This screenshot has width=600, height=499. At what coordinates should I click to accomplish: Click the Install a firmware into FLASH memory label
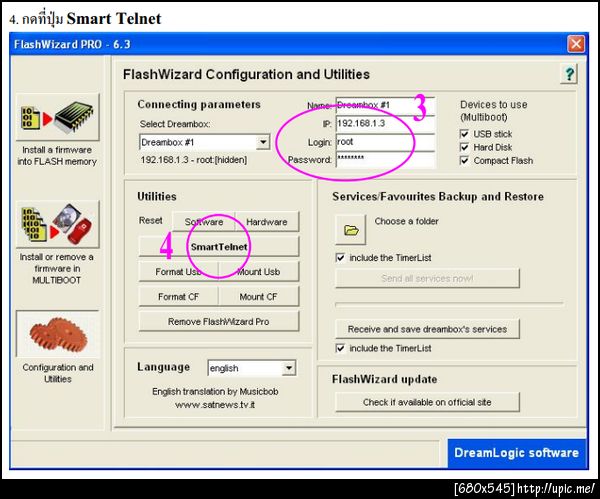57,155
